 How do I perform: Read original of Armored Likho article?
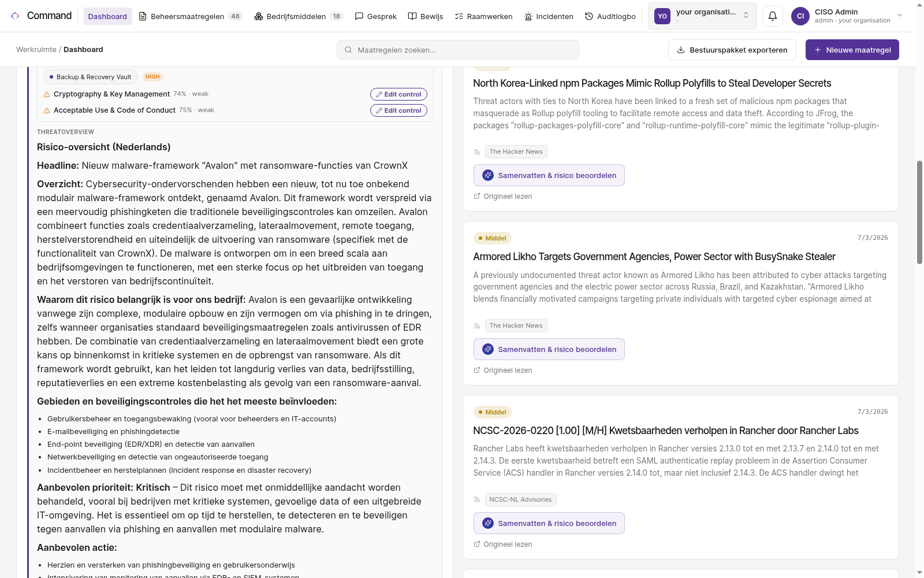503,370
